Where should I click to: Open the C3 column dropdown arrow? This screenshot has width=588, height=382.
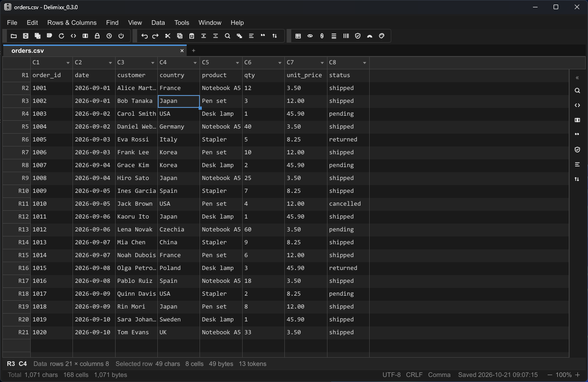[153, 62]
